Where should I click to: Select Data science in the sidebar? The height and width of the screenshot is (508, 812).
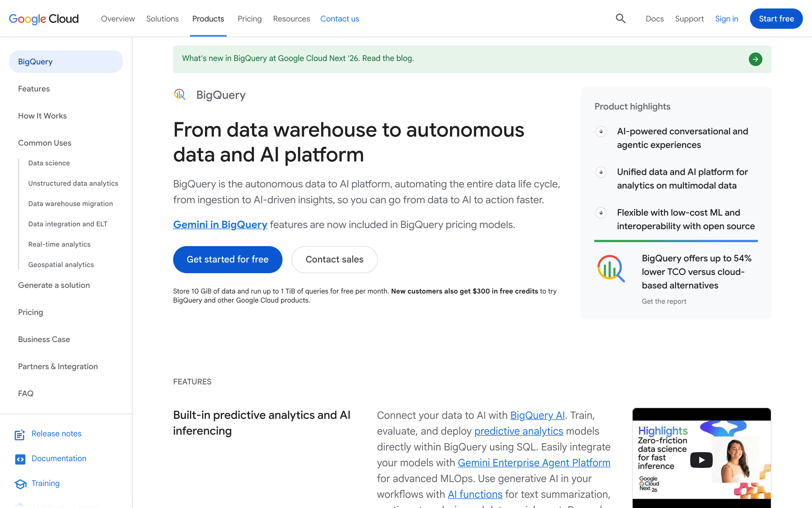[49, 163]
